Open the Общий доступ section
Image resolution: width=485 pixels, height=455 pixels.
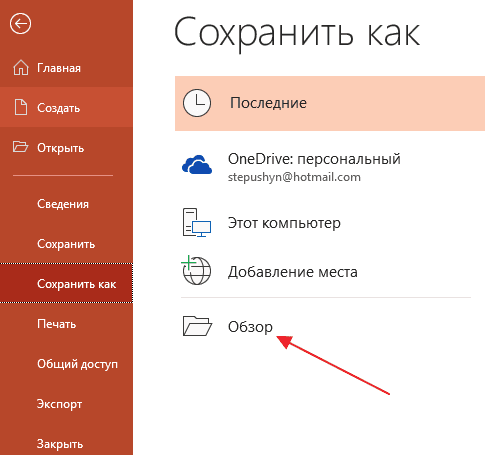[x=66, y=364]
